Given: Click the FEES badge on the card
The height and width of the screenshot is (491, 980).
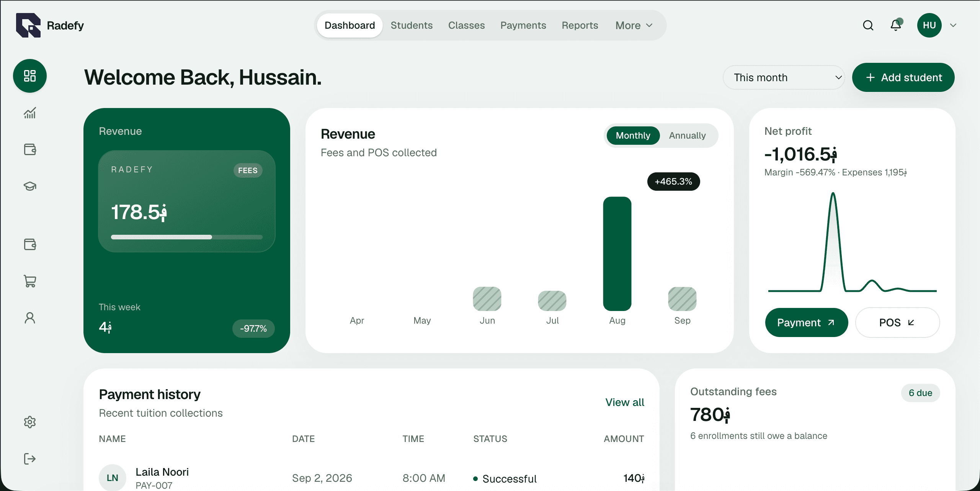Looking at the screenshot, I should (248, 170).
